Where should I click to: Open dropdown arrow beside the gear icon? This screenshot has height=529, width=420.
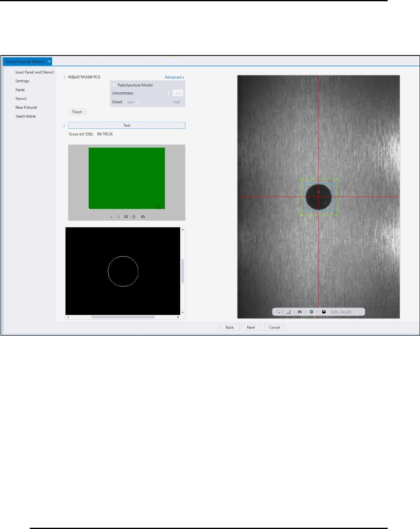(x=317, y=312)
